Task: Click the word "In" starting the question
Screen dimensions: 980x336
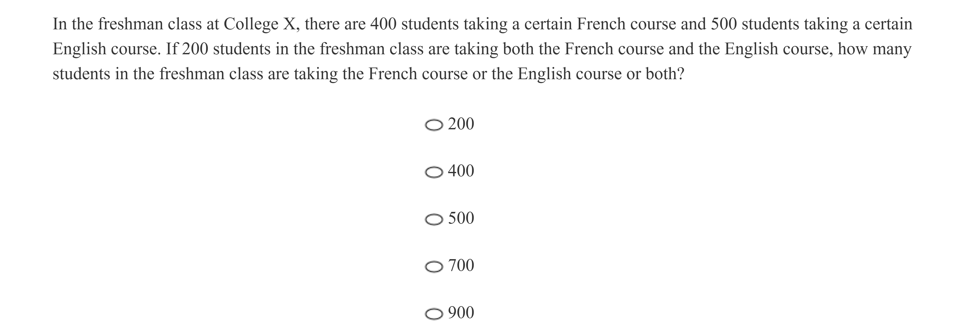Action: coord(60,24)
